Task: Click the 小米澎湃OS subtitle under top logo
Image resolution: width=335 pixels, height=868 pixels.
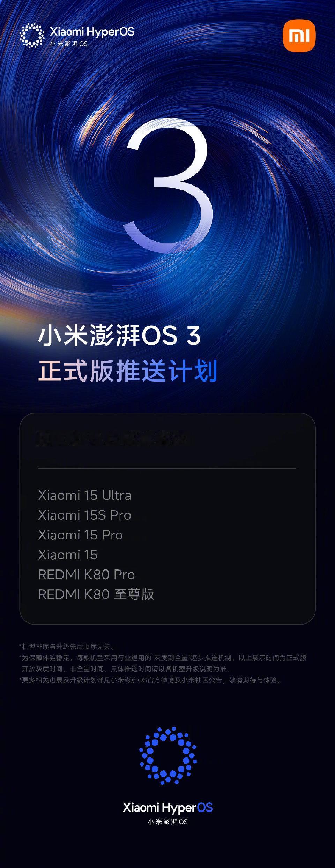Action: [x=69, y=44]
